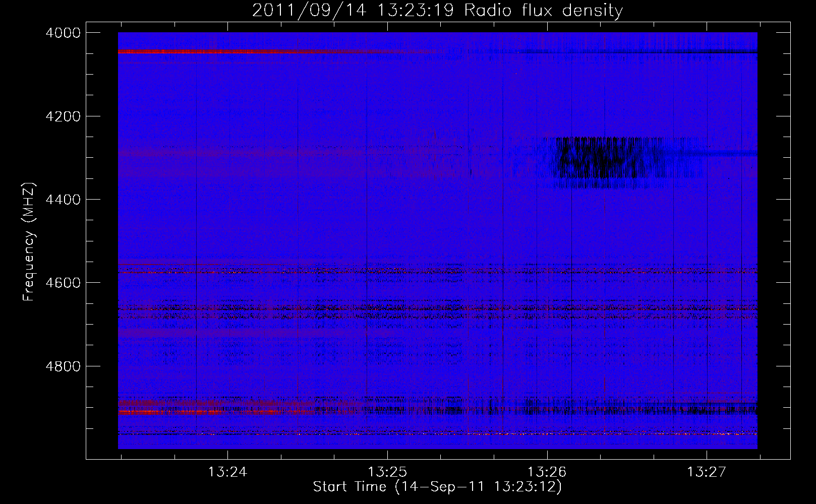Click the 'Frequency (MHZ)' y-axis label
This screenshot has width=816, height=504.
[x=29, y=242]
